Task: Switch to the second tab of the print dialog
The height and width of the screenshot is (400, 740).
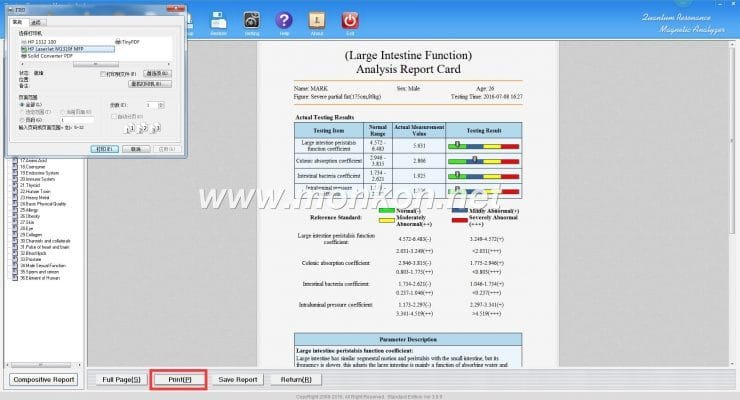Action: coord(36,22)
